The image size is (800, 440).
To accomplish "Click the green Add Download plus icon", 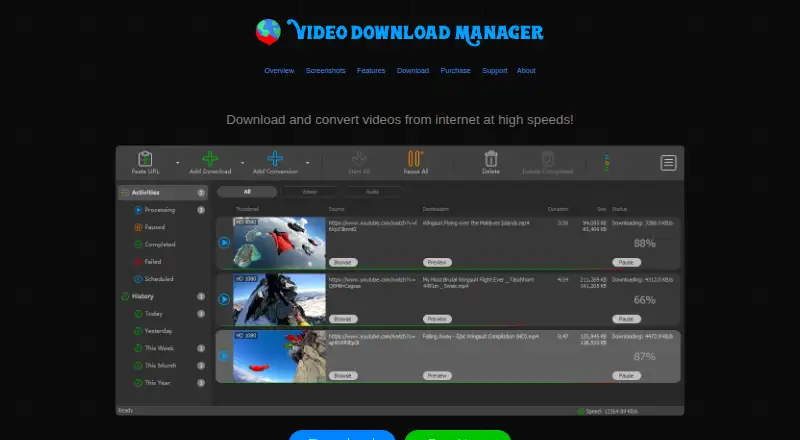I will point(210,159).
